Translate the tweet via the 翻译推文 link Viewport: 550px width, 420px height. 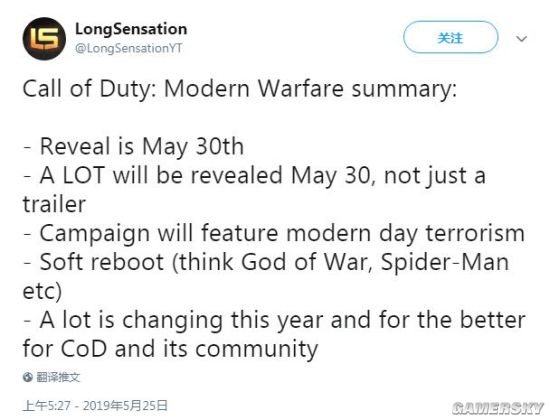point(58,377)
